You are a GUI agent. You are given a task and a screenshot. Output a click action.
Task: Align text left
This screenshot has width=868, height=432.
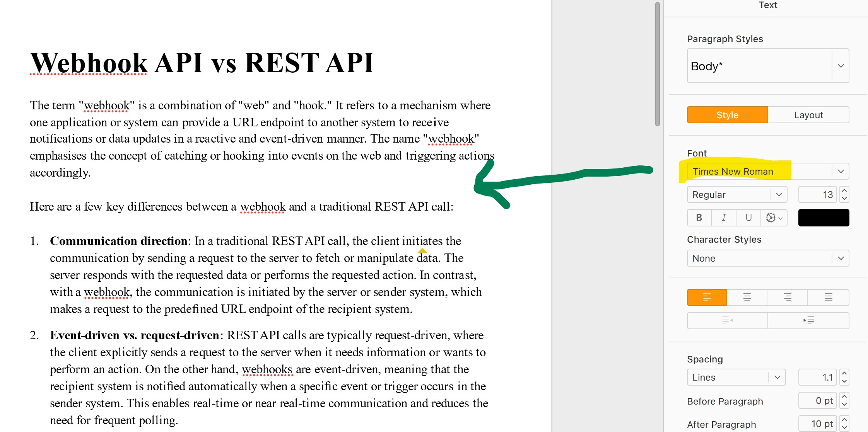(x=707, y=297)
